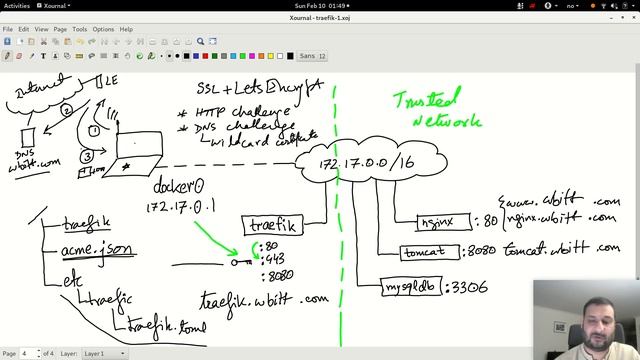Choose medium pen thickness

(x=169, y=56)
